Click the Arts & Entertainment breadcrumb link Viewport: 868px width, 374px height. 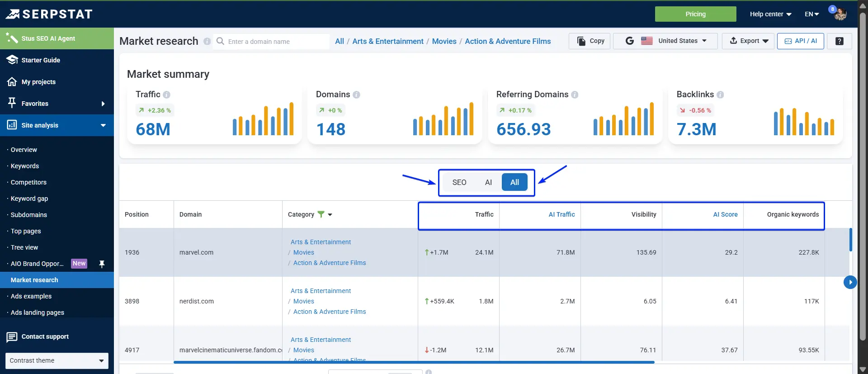click(x=388, y=41)
